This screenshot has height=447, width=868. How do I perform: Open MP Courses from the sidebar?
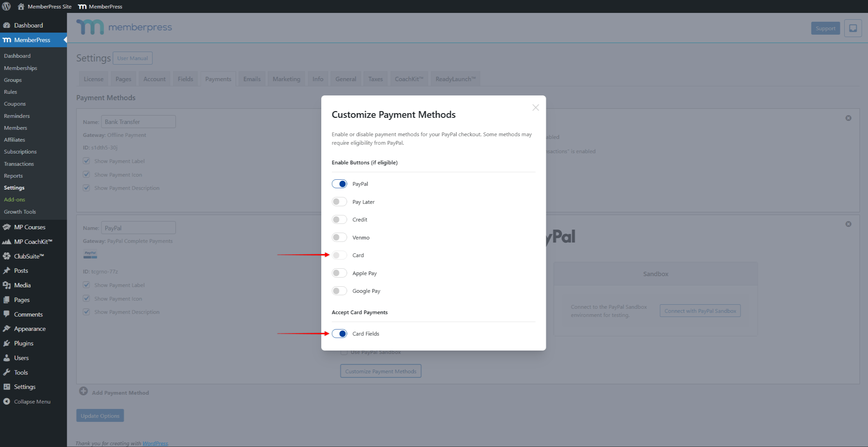pyautogui.click(x=30, y=227)
